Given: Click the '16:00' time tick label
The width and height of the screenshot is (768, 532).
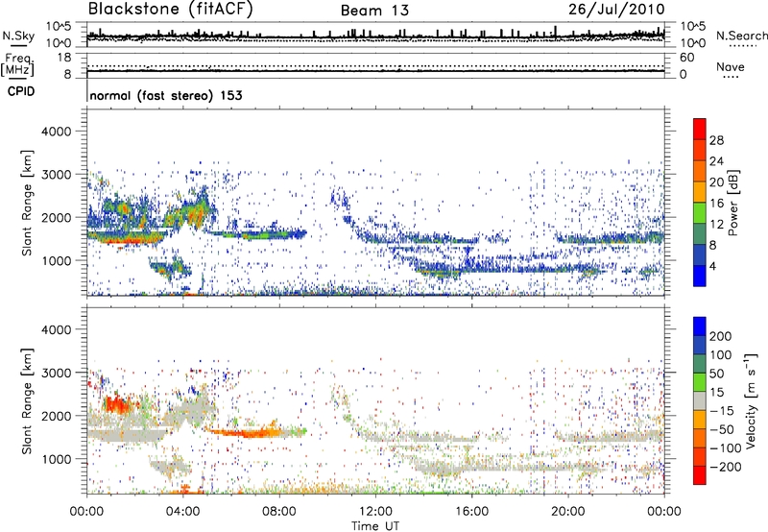Looking at the screenshot, I should coord(471,512).
